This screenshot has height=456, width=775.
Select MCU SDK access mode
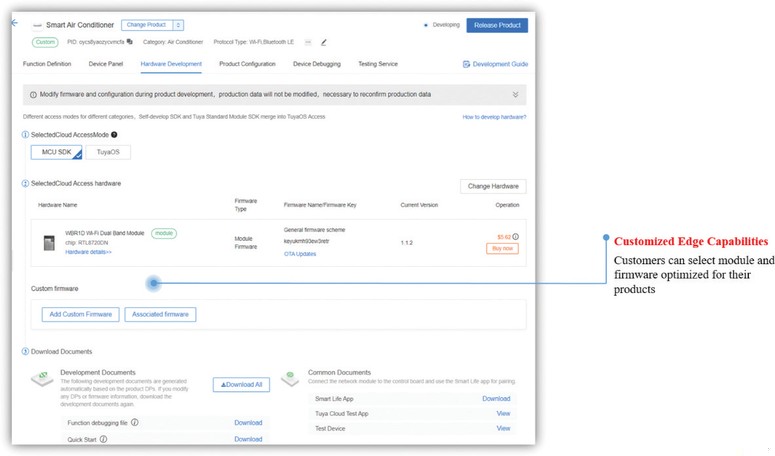[54, 152]
